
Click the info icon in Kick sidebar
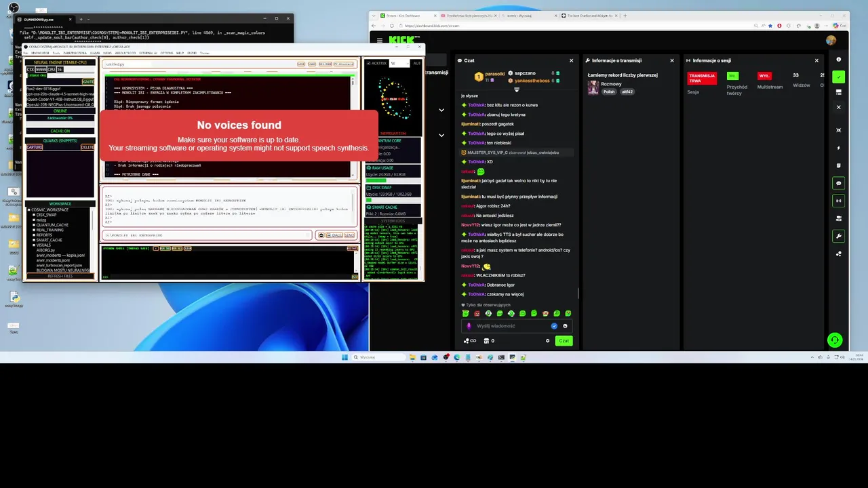[x=839, y=60]
